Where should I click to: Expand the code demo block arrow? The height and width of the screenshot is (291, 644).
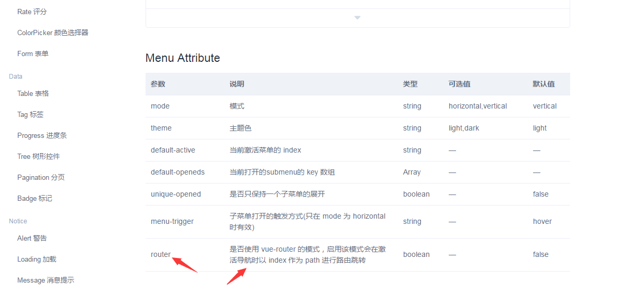pyautogui.click(x=358, y=18)
